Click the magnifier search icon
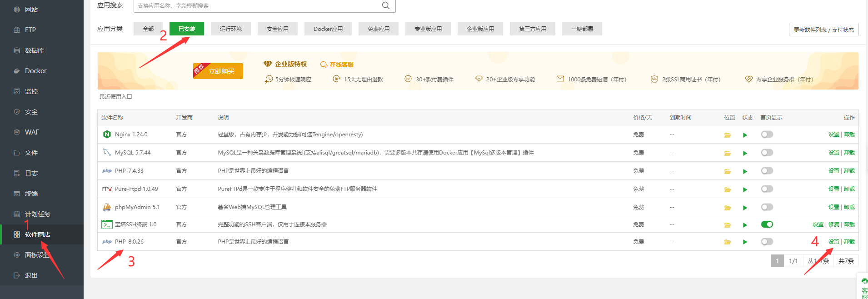 tap(386, 5)
